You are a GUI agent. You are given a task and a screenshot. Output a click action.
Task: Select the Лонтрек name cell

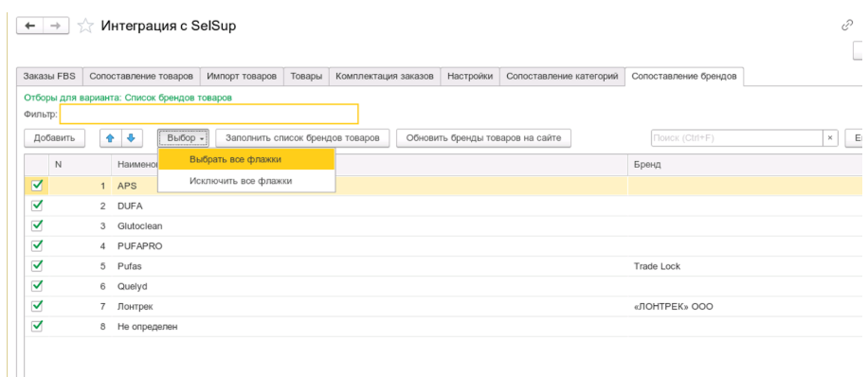[x=370, y=307]
